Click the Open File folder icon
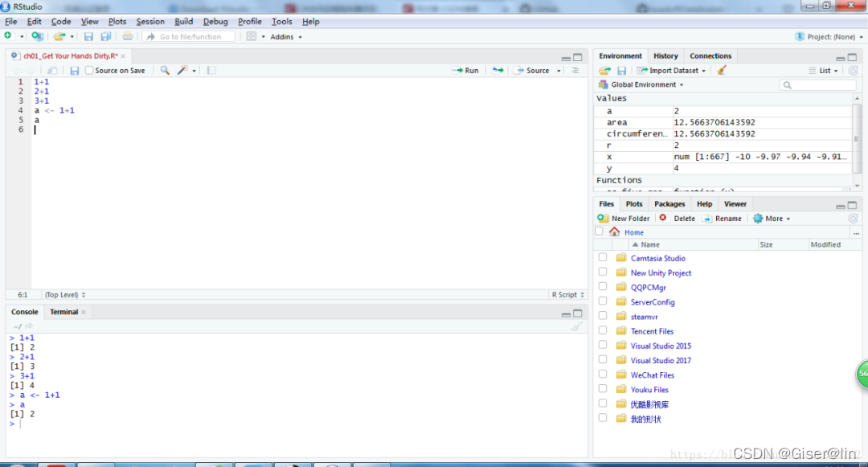 coord(59,36)
